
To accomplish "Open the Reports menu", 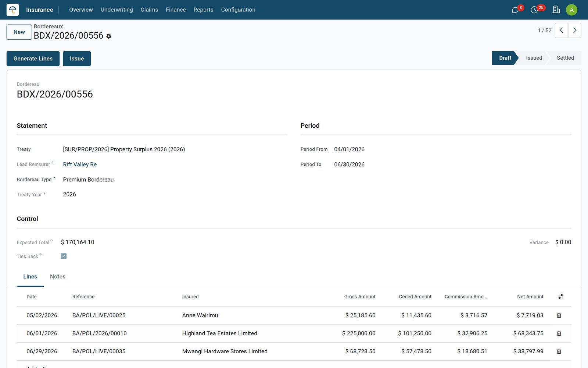I will (203, 10).
